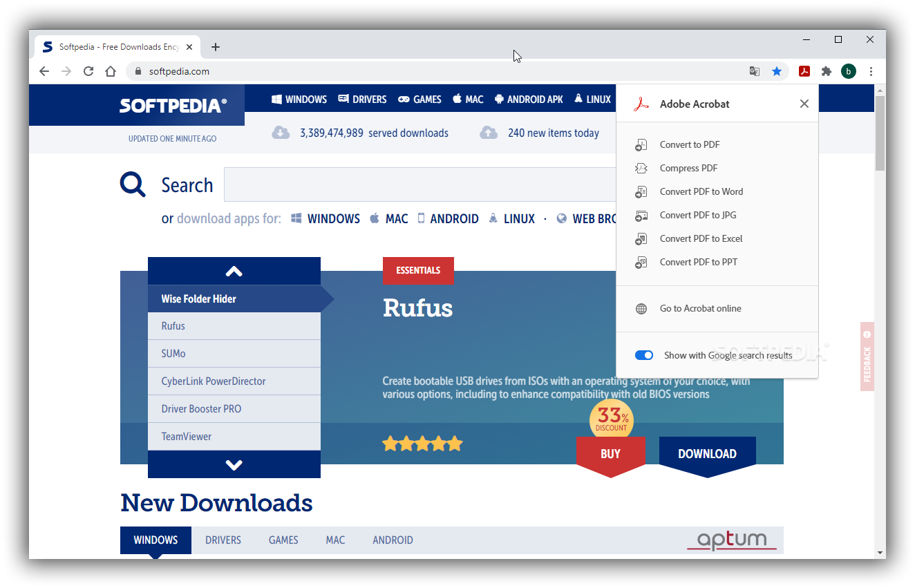
Task: Click the site padlock icon
Action: 138,71
